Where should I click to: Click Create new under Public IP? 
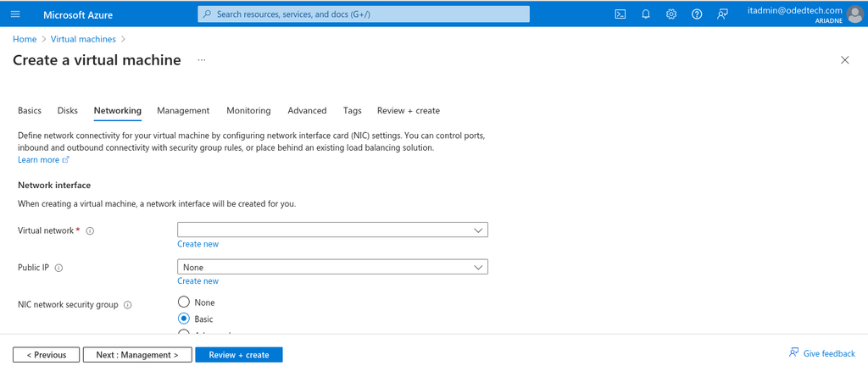point(198,281)
